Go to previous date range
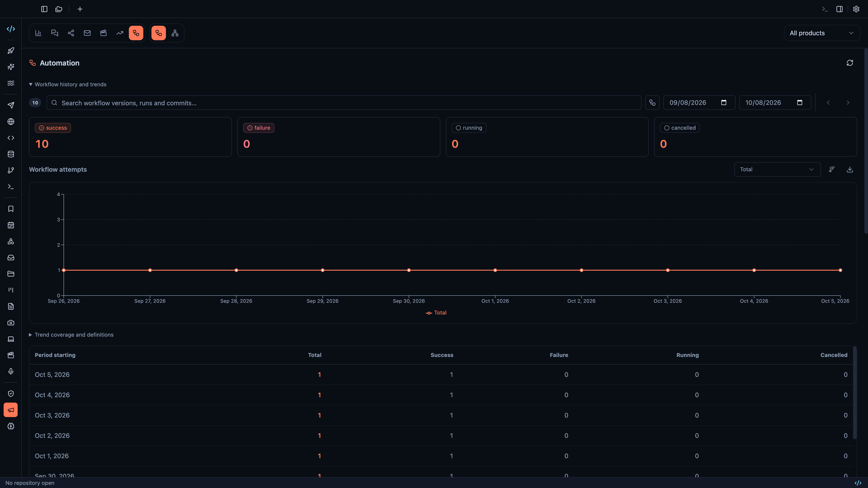 point(828,103)
